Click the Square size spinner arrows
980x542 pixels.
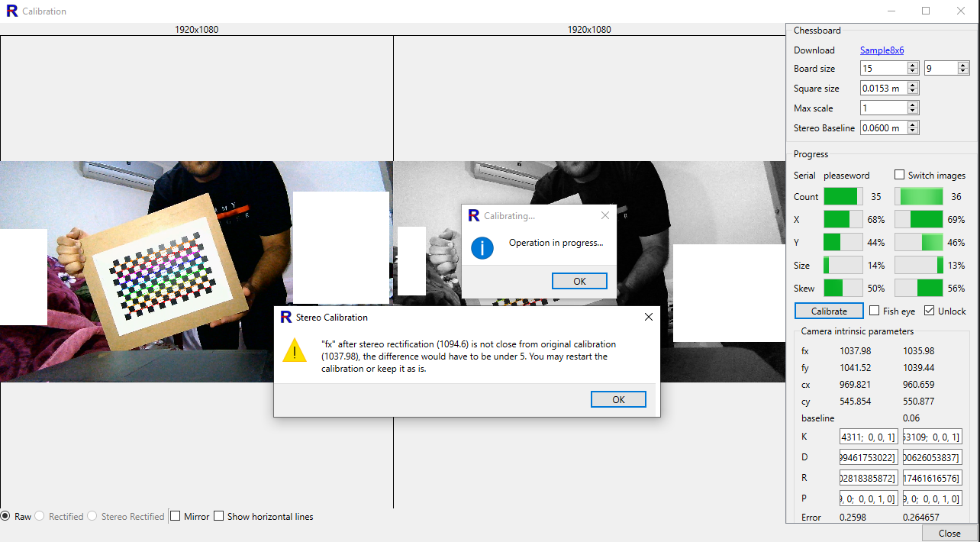tap(913, 89)
